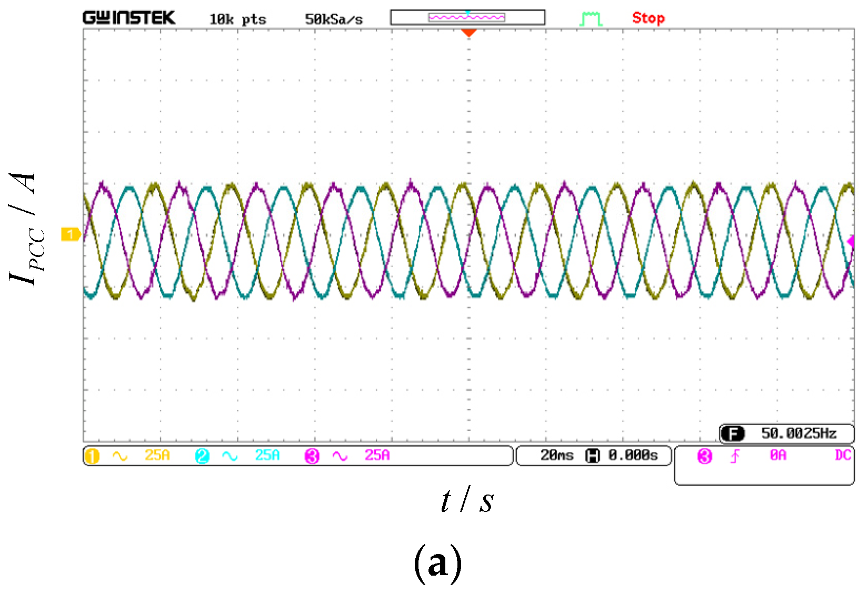The width and height of the screenshot is (868, 593).
Task: Click the '50.0025Hz' frequency readout
Action: 799,433
